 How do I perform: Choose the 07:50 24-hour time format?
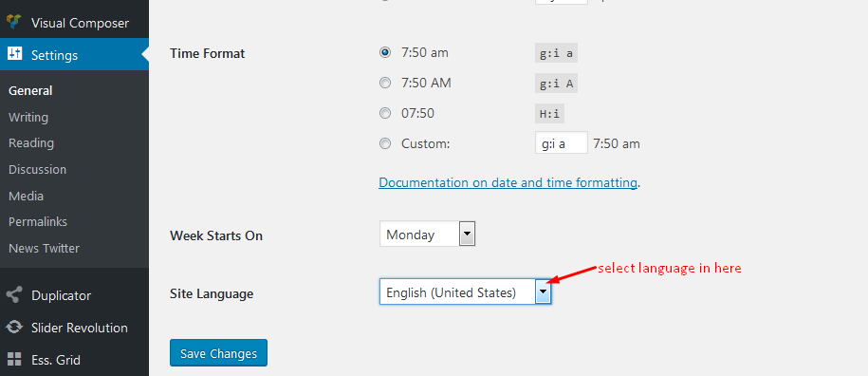tap(385, 114)
